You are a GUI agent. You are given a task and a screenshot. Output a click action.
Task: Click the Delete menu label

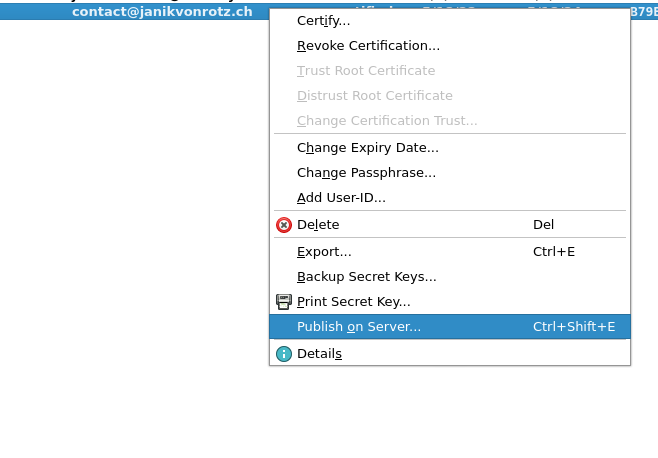pyautogui.click(x=318, y=225)
